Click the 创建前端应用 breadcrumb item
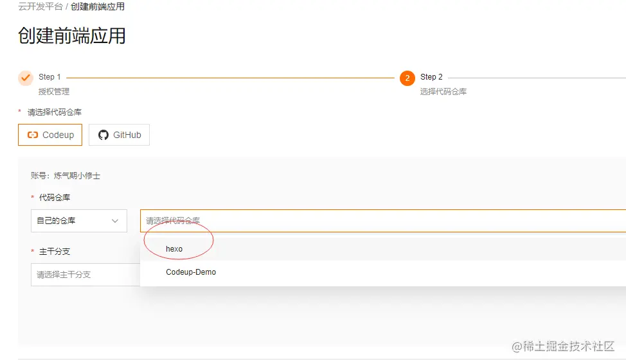The width and height of the screenshot is (626, 364). 98,6
